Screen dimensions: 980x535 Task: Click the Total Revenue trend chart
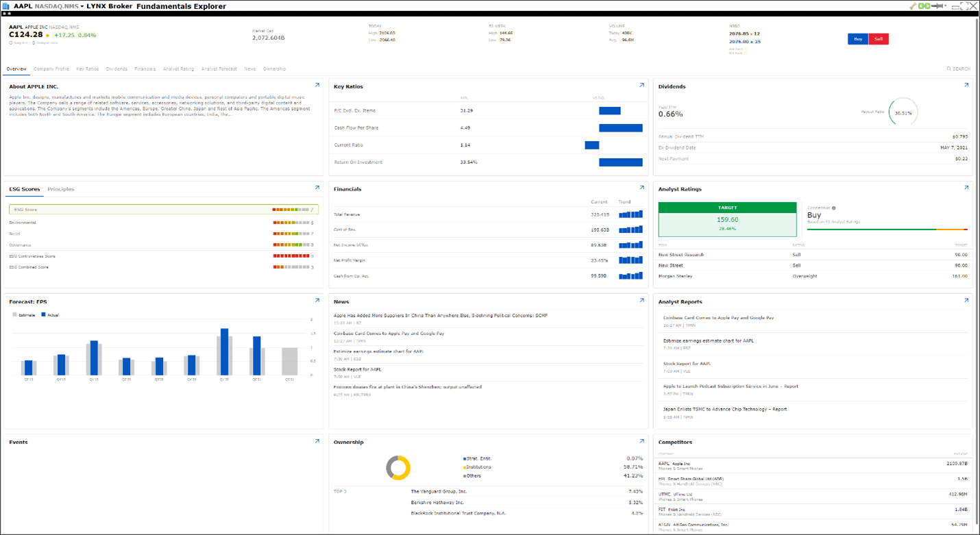pos(630,214)
